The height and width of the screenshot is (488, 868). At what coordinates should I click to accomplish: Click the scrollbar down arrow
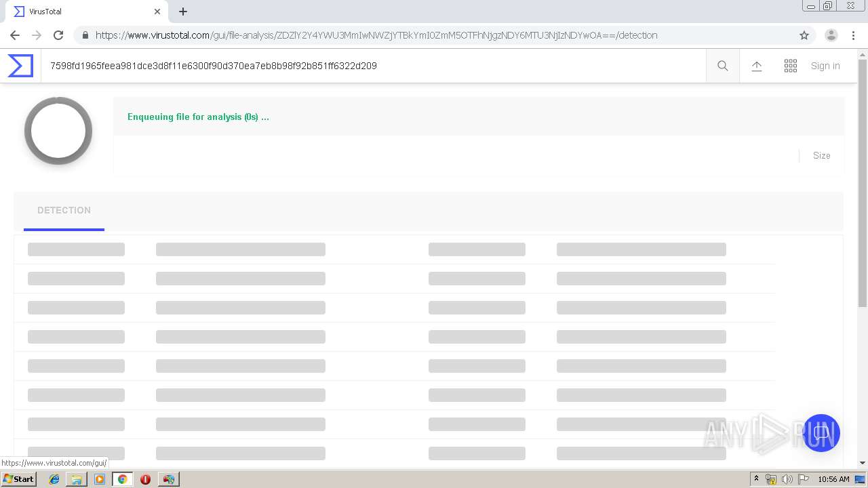[863, 463]
